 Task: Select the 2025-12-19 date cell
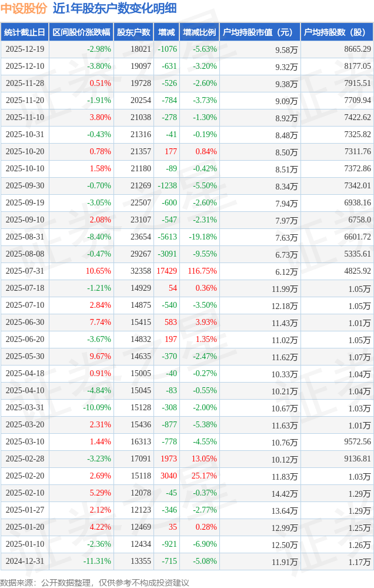point(25,49)
